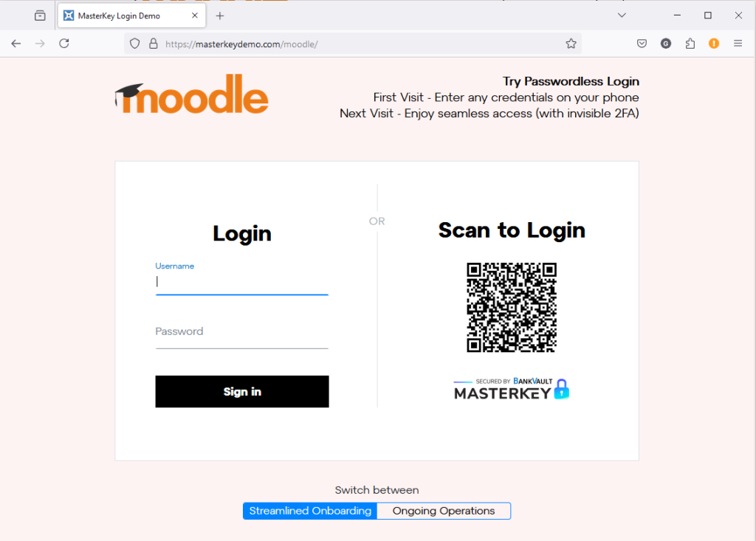Open the extensions puzzle icon

690,44
